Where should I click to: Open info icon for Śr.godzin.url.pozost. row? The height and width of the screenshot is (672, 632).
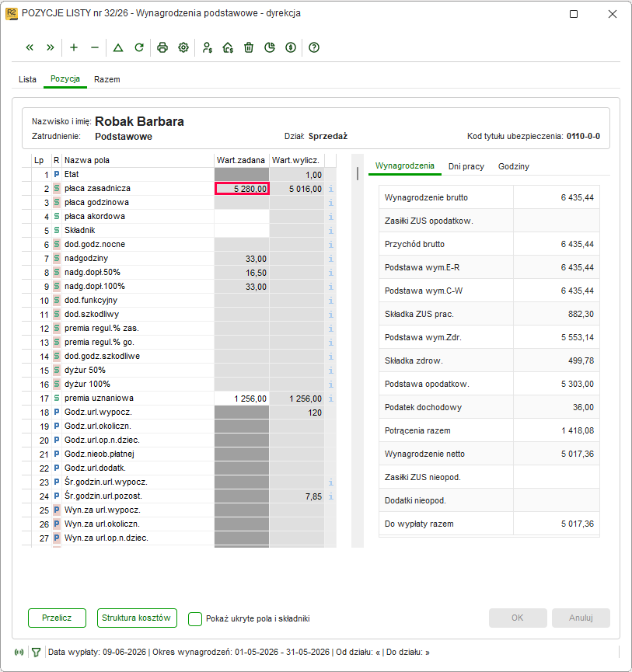point(330,496)
